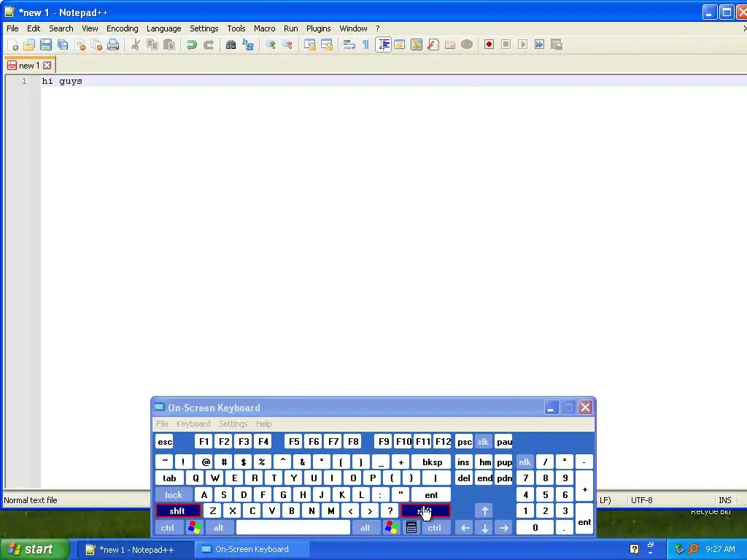Click the F5 key
This screenshot has width=747, height=560.
click(x=294, y=442)
